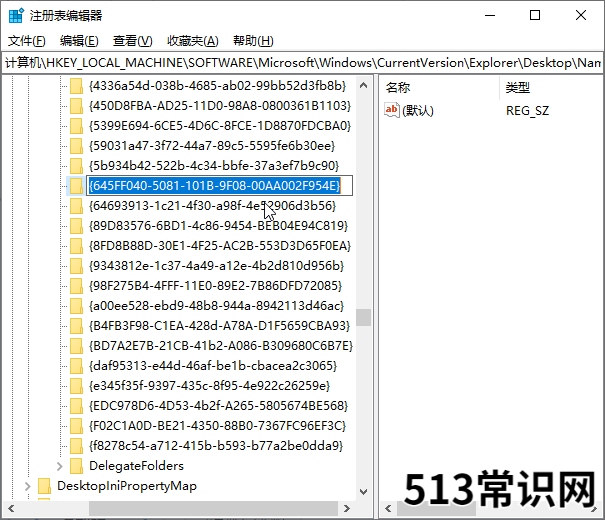Click the tree pane scroll down arrow
The height and width of the screenshot is (520, 605).
[x=363, y=491]
